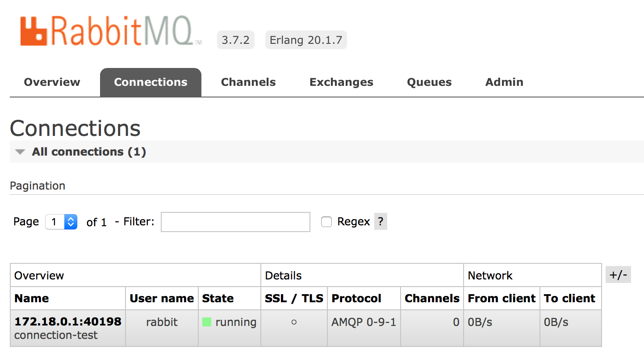The height and width of the screenshot is (355, 644).
Task: Sort by State column header
Action: pyautogui.click(x=217, y=298)
